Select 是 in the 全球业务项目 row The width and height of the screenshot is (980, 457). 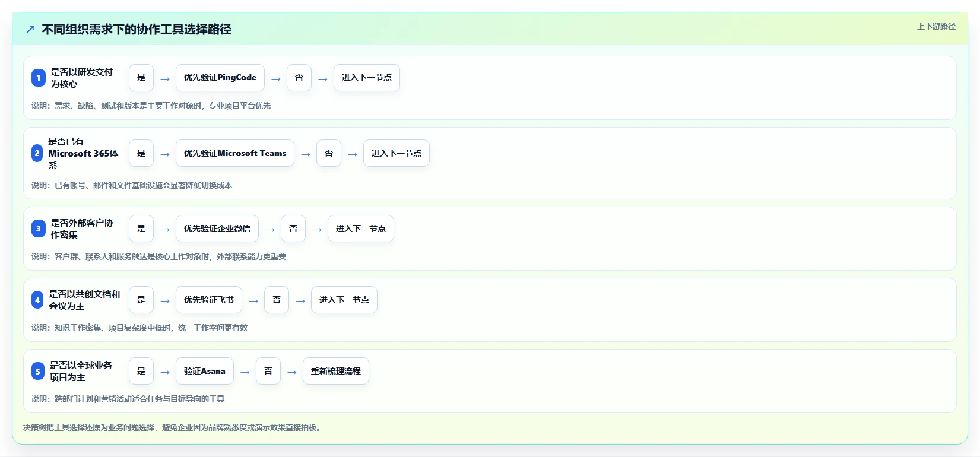141,371
